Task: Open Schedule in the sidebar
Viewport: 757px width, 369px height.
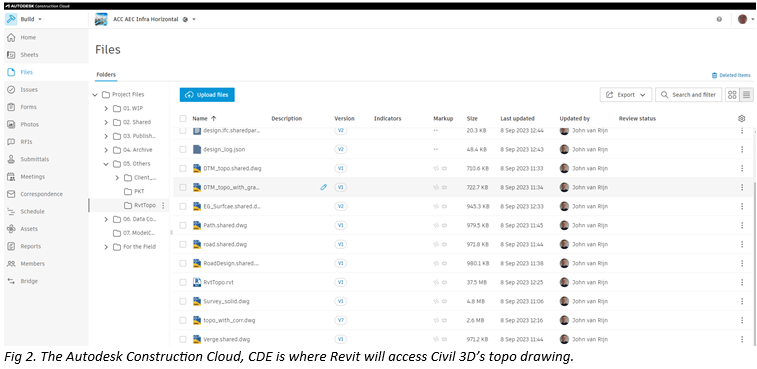Action: tap(32, 211)
